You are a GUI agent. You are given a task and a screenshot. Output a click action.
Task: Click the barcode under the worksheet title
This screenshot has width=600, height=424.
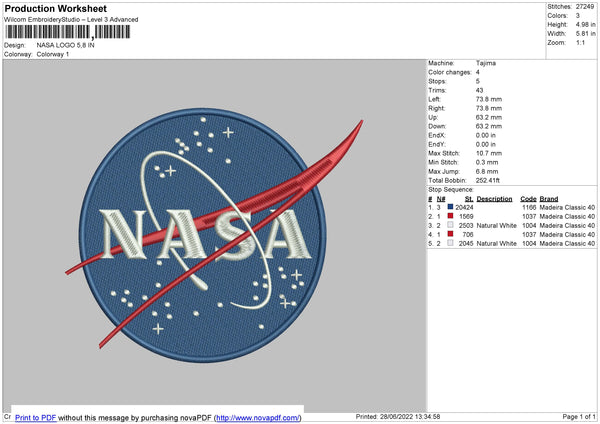click(x=68, y=32)
